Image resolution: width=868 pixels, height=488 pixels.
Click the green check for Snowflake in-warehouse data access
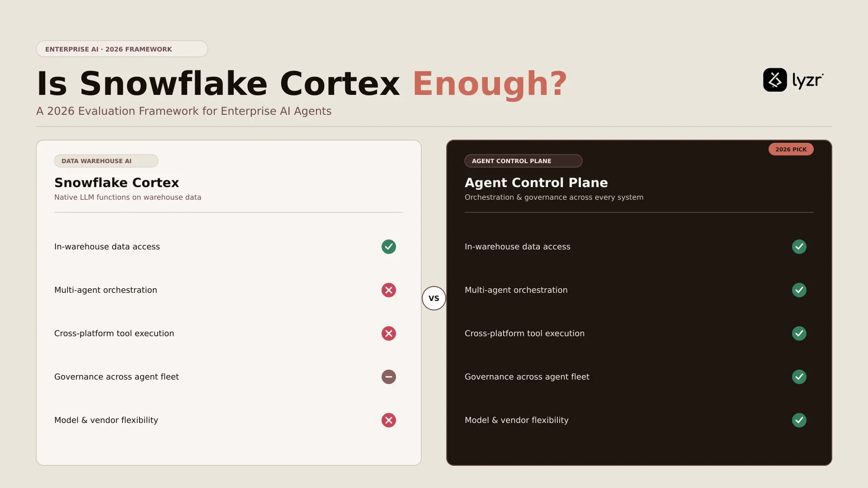[x=389, y=247]
